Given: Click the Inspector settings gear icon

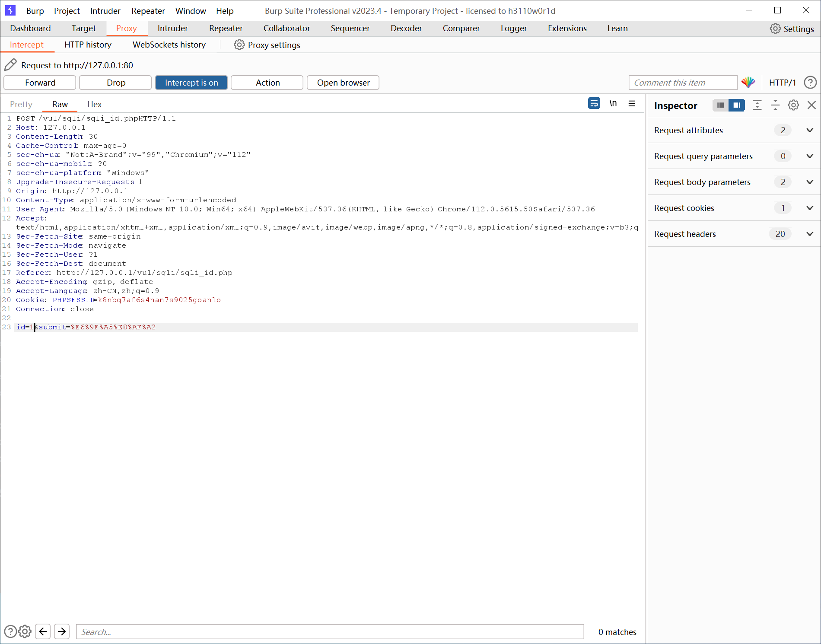Looking at the screenshot, I should point(793,105).
